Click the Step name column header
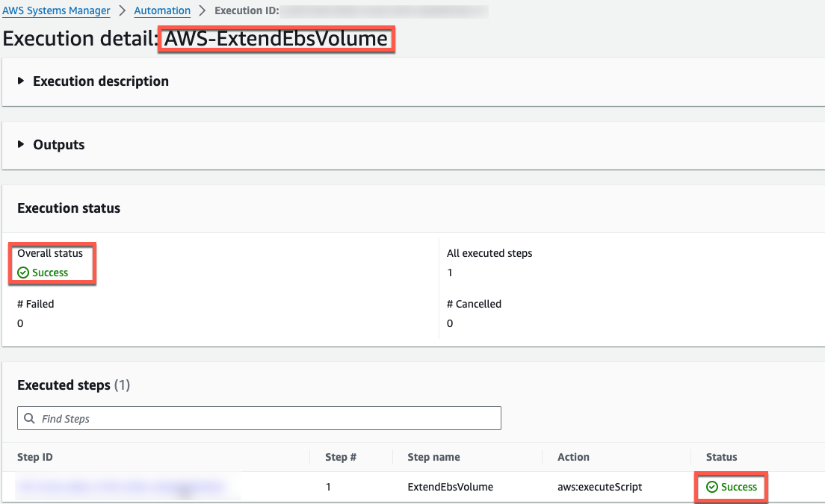The image size is (825, 504). 433,457
